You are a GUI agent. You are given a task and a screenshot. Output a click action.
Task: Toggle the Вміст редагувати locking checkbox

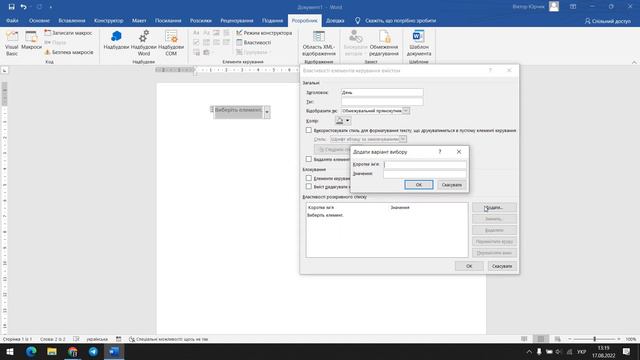(x=309, y=187)
